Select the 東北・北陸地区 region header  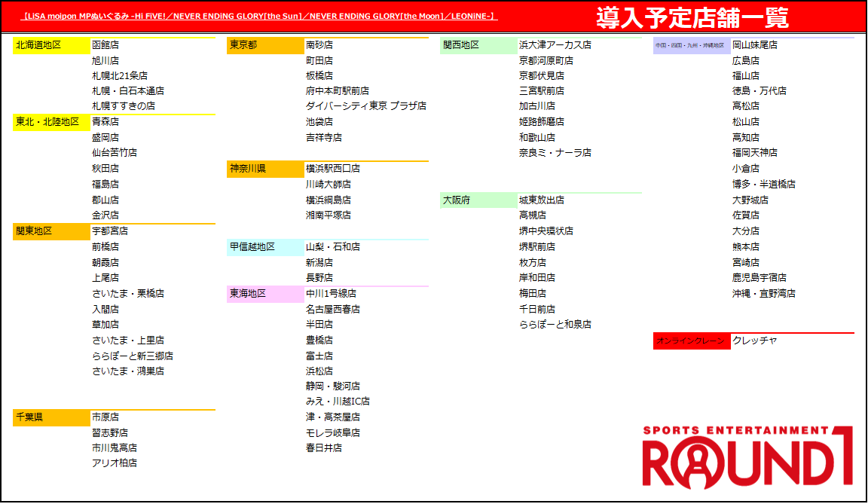(x=51, y=122)
